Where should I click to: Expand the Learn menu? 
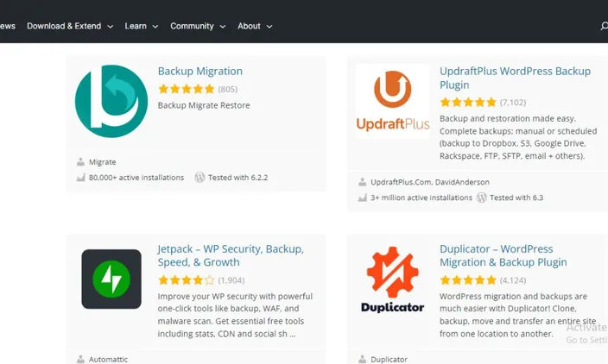(141, 26)
